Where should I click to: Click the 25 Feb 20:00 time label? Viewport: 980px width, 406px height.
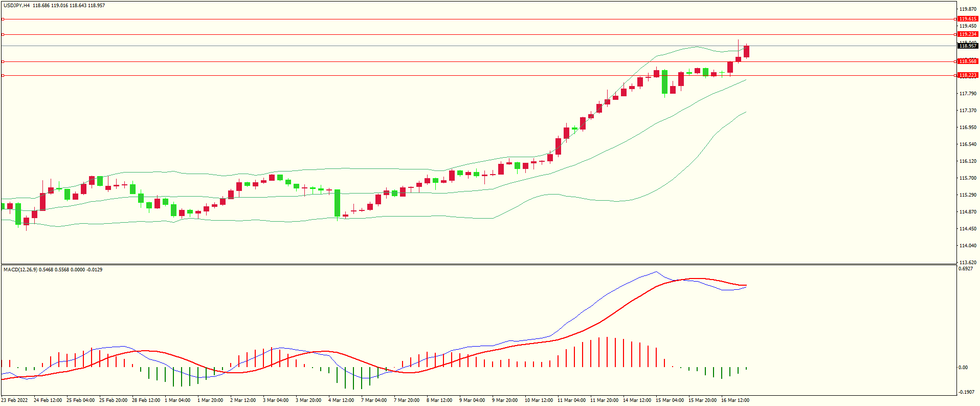113,400
